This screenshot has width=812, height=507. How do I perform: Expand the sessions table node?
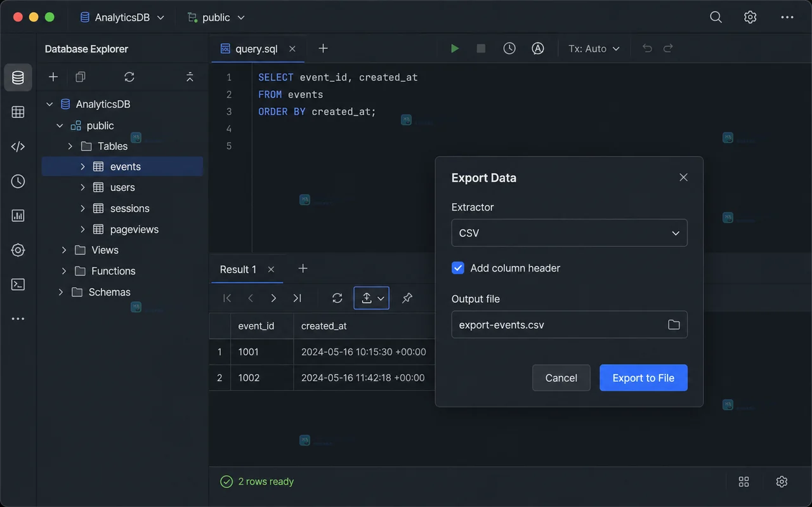[82, 208]
